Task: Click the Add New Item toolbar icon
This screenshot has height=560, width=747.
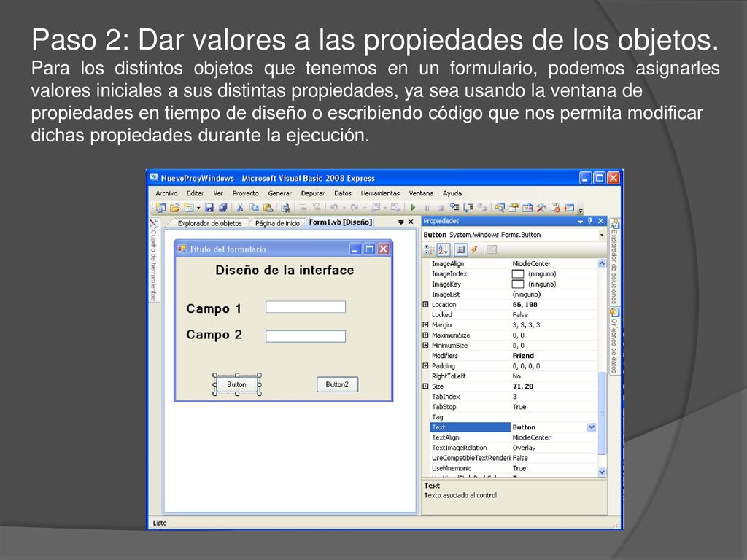Action: [x=189, y=208]
